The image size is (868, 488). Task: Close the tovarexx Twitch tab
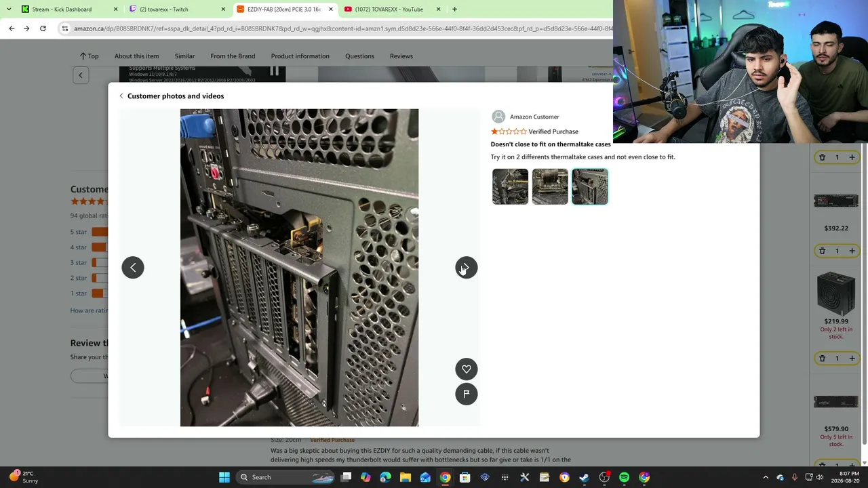point(223,9)
